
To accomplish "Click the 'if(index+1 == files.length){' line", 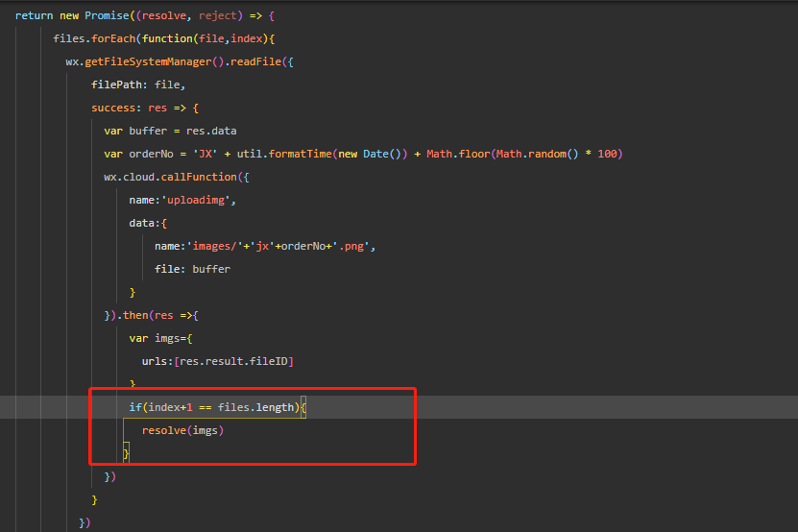I will (x=218, y=407).
